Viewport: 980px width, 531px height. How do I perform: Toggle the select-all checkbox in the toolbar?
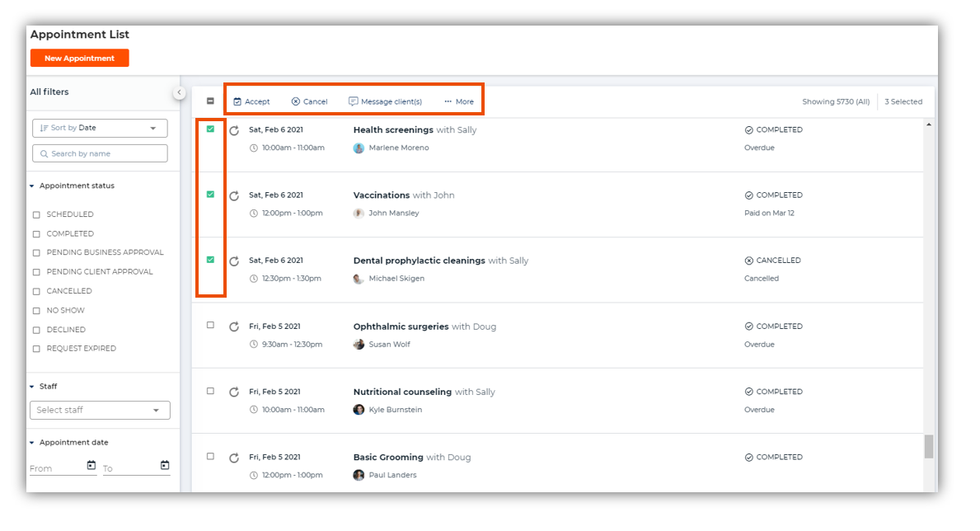coord(211,101)
